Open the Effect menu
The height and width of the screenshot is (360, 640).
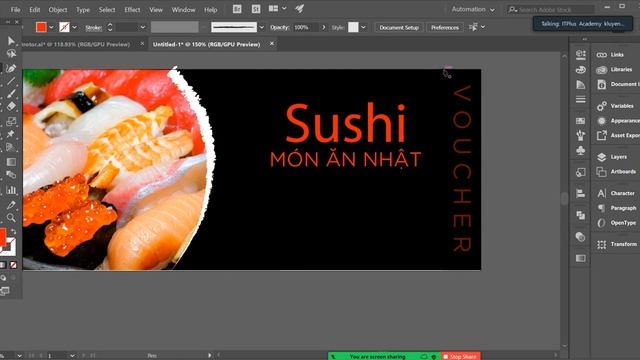coord(132,9)
